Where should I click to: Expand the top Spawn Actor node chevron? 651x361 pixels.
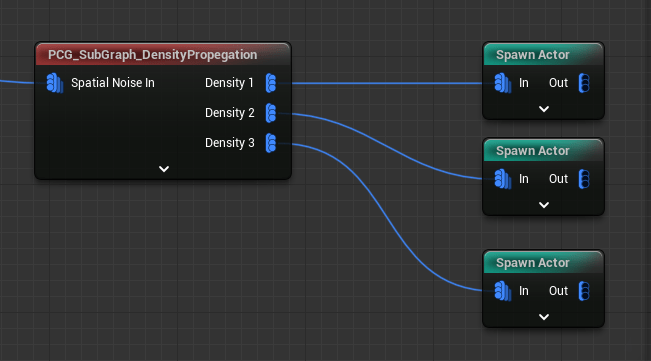click(x=544, y=109)
